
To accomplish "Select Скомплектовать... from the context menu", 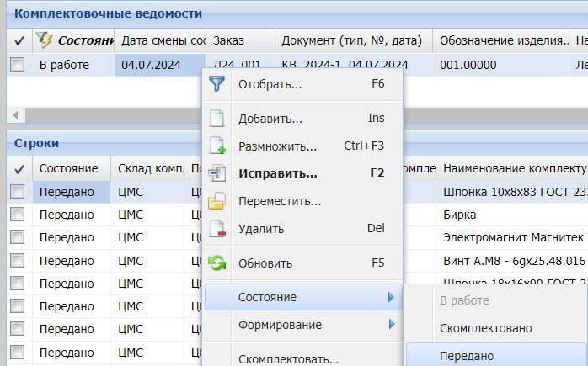I will (288, 359).
